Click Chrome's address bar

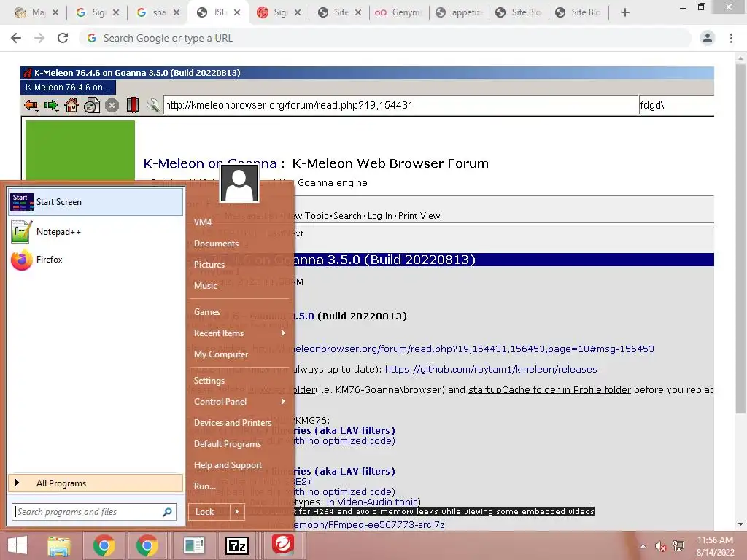386,38
